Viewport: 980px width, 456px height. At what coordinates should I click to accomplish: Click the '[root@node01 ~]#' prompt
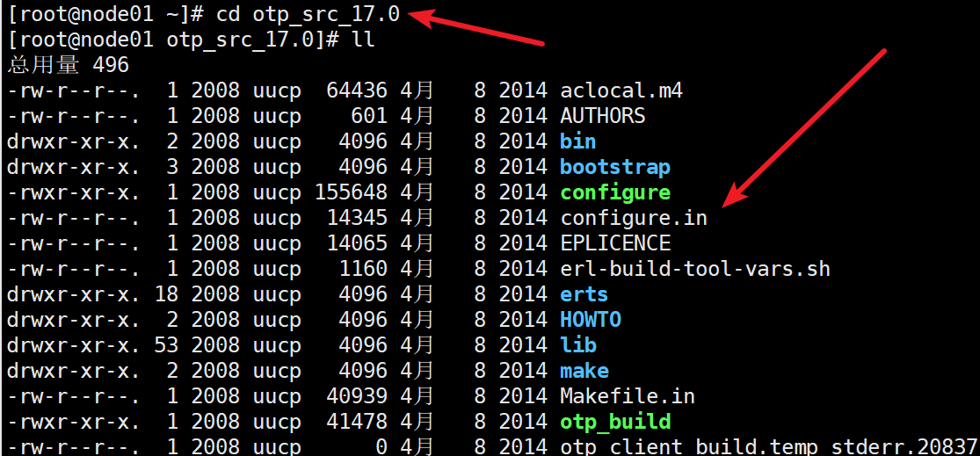point(105,14)
